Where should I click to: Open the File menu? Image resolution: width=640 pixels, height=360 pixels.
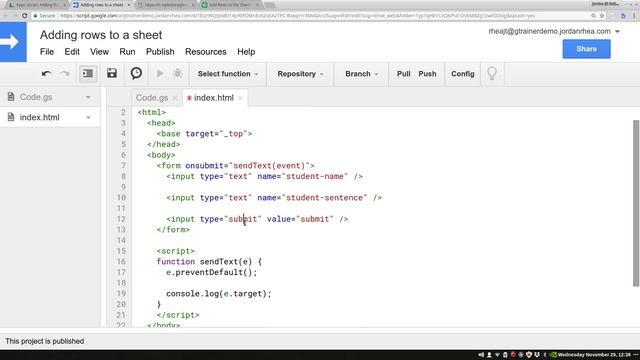coord(47,52)
